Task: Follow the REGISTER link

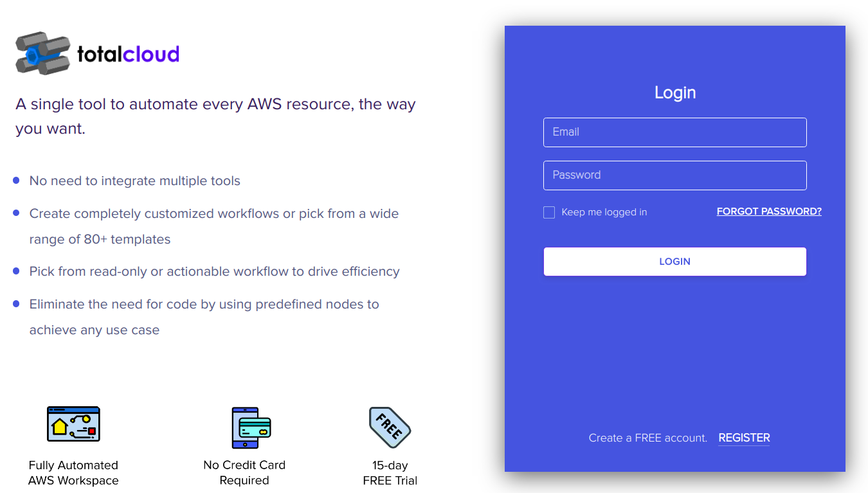Action: 744,438
